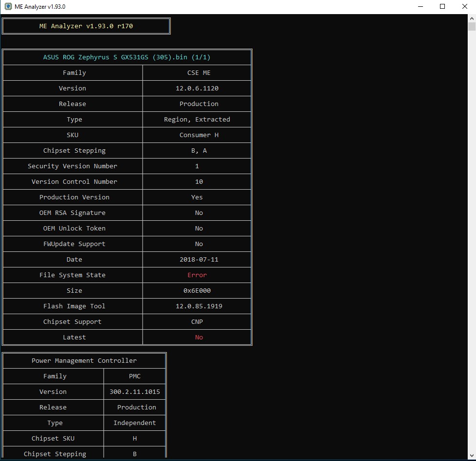Screen dimensions: 476x461
Task: Click the 'File System State' label
Action: coord(73,275)
